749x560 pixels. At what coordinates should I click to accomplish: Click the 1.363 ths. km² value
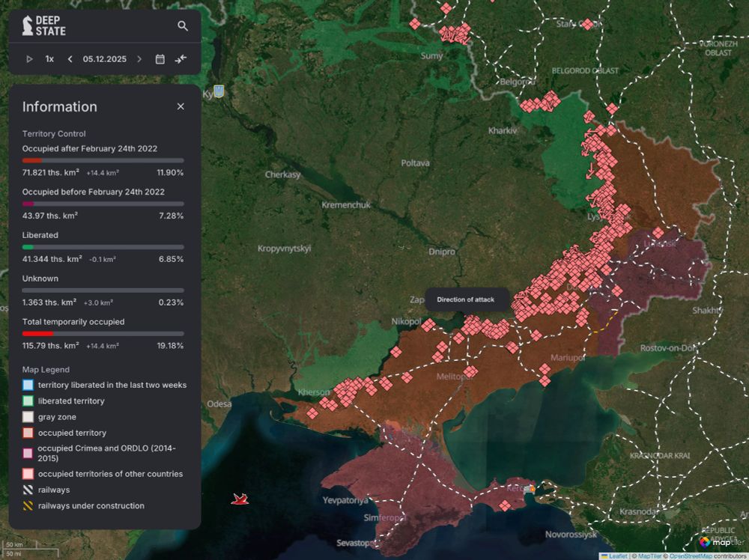[x=49, y=302]
